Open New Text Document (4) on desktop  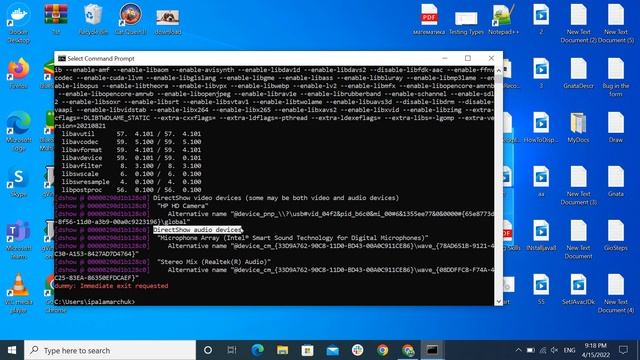[616, 294]
